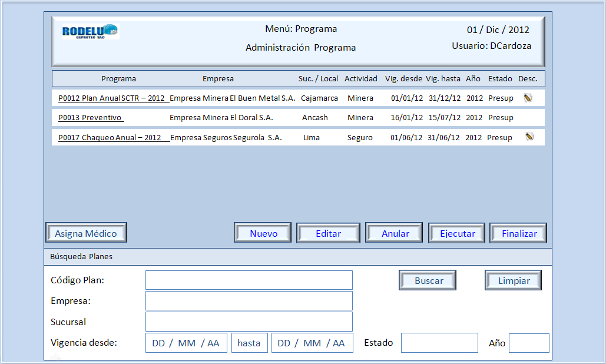606x364 pixels.
Task: Click the Menú: Programa header text
Action: [301, 29]
